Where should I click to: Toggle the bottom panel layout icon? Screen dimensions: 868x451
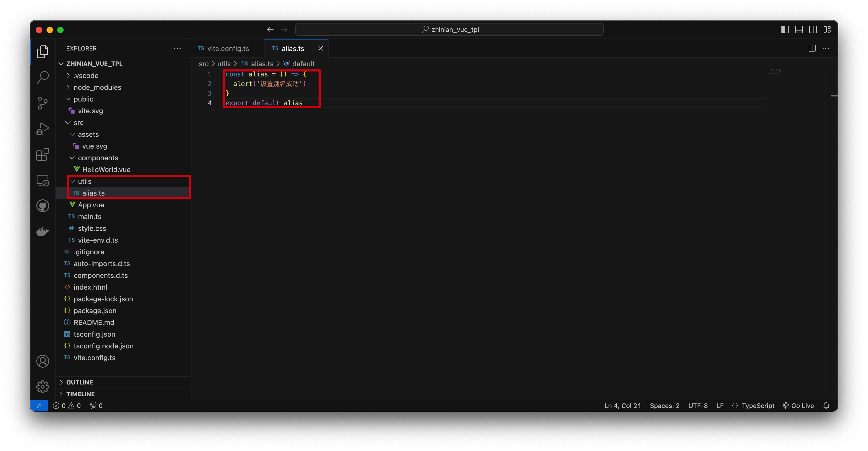(799, 30)
